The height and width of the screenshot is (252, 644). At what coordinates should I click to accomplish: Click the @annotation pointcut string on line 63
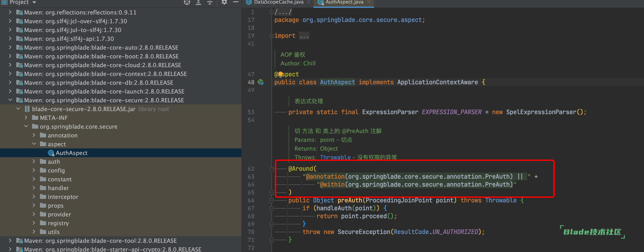(x=417, y=176)
